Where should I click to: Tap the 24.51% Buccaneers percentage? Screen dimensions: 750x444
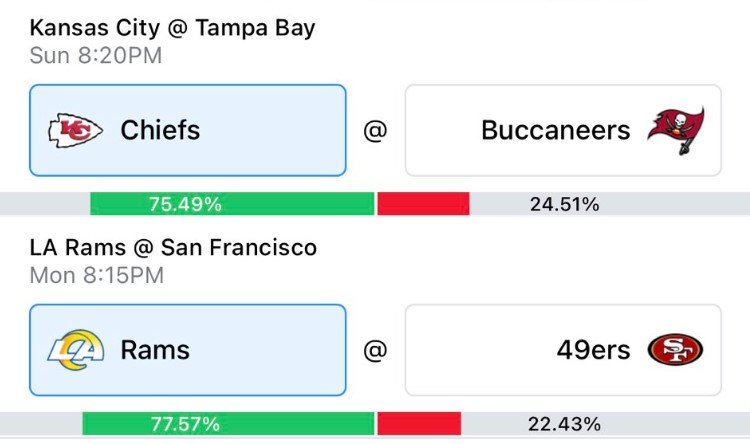pyautogui.click(x=564, y=204)
